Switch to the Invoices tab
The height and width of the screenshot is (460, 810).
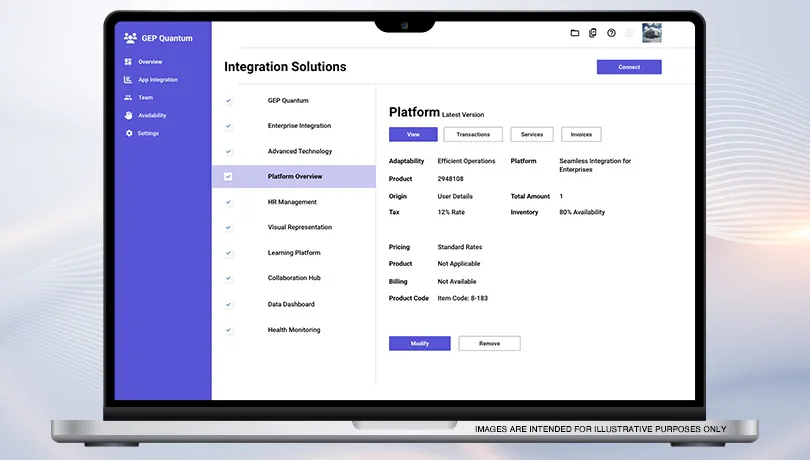pos(581,134)
